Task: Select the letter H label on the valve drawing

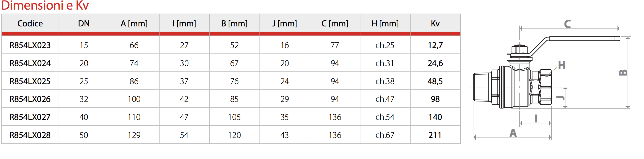Action: coord(562,65)
